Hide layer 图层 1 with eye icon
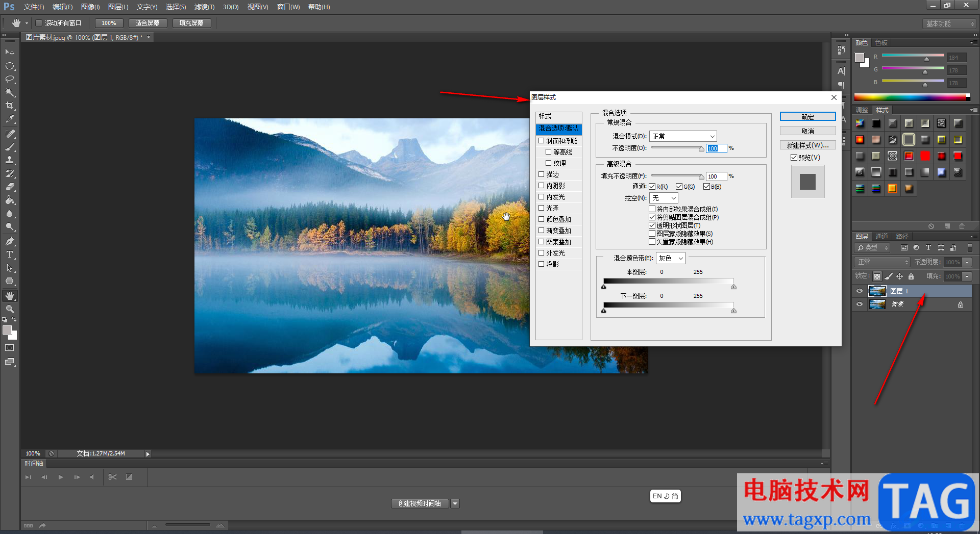This screenshot has width=980, height=534. [860, 291]
